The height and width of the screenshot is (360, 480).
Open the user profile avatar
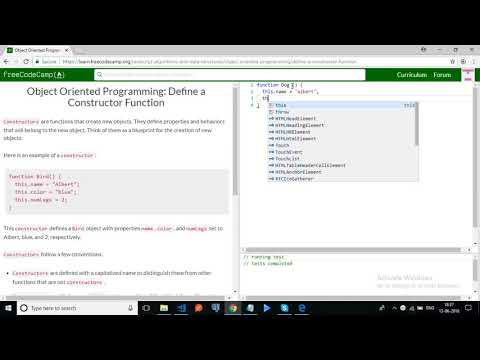[x=468, y=75]
